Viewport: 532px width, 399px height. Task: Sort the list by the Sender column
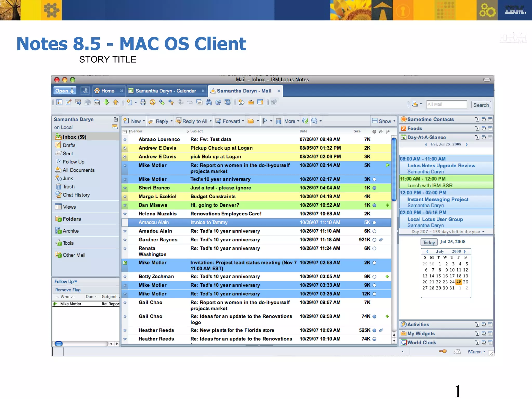tap(137, 131)
